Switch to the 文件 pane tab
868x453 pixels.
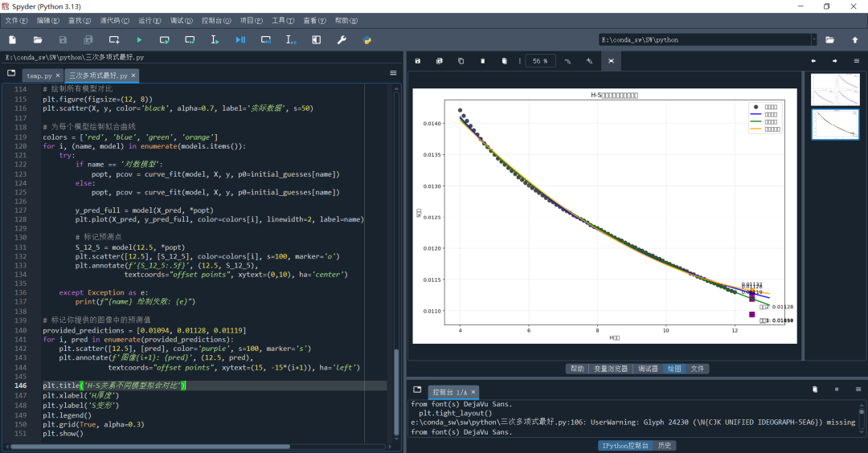tap(697, 369)
